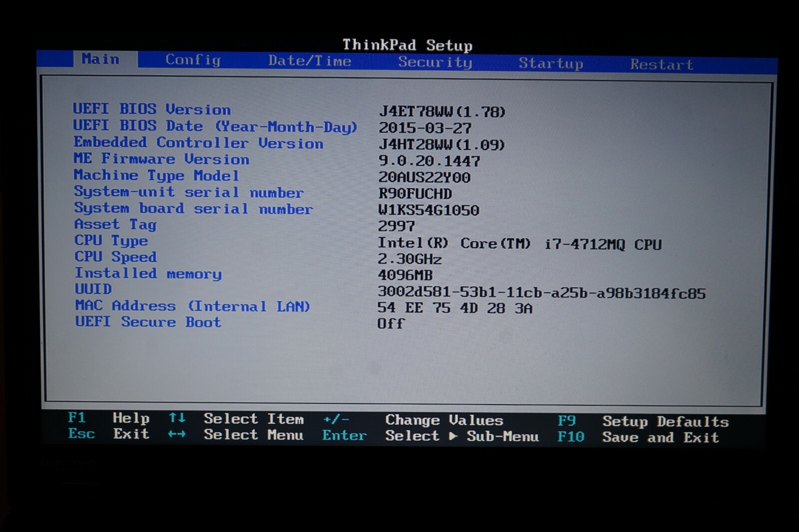
Task: Select the System-unit serial number label
Action: 189,192
